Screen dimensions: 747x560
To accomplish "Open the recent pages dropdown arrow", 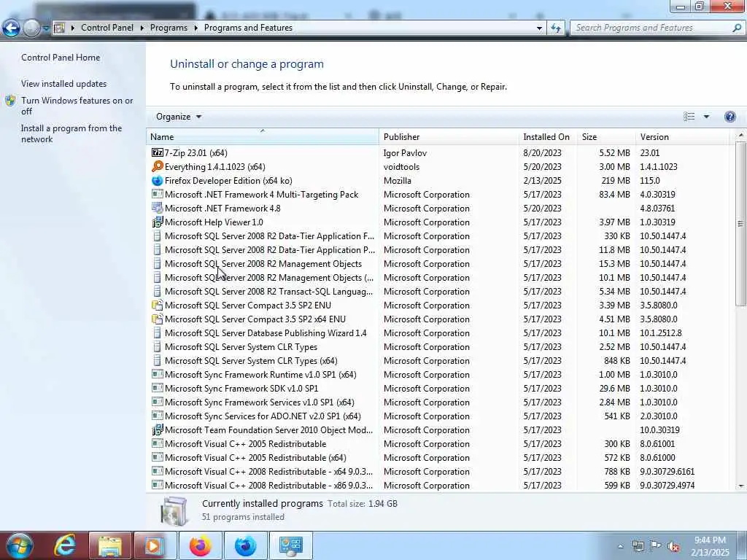I will pos(46,28).
